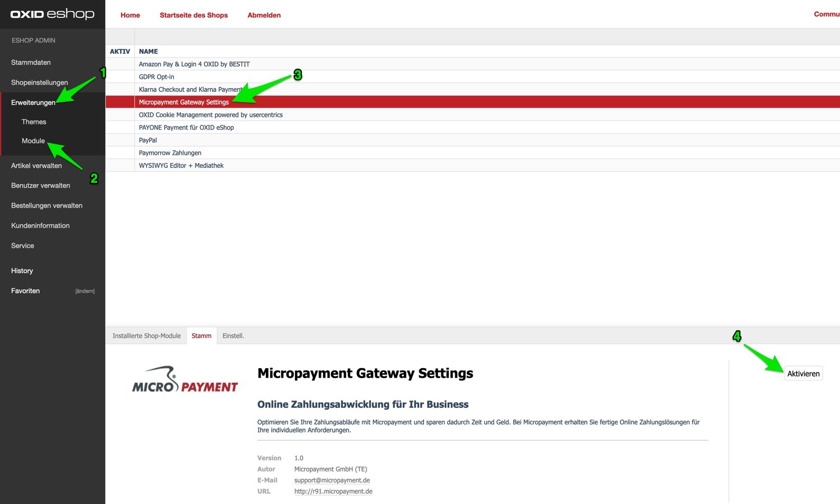Screen dimensions: 840x504
Task: Select Amazon Pay & Login 4 OXID module
Action: (x=473, y=64)
